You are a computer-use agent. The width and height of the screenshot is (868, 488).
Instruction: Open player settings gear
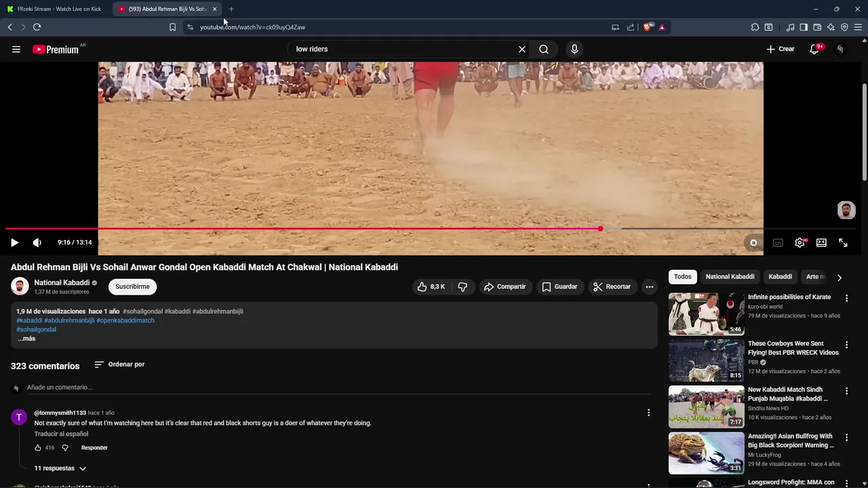point(800,243)
